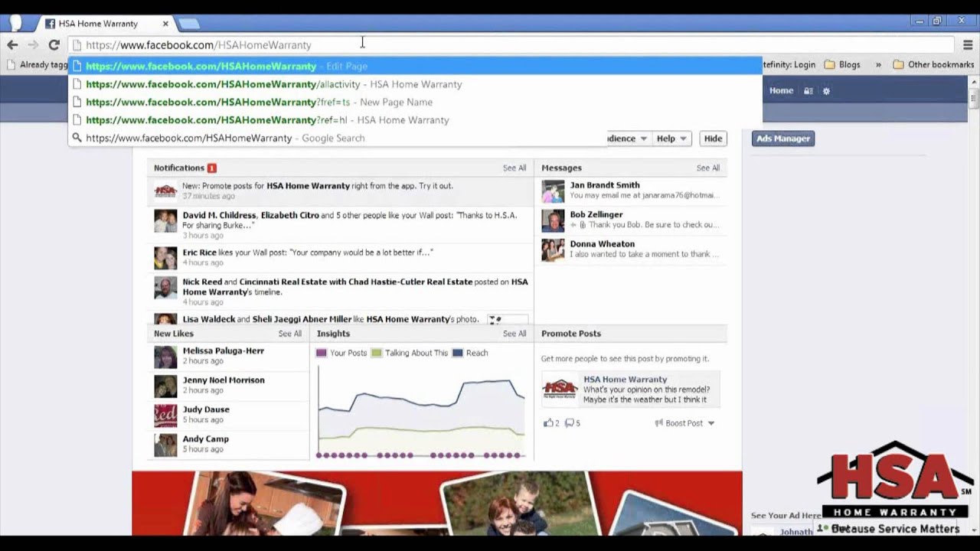Click the likes thumbs-up icon on promoted post
Viewport: 980px width, 551px height.
tap(548, 423)
